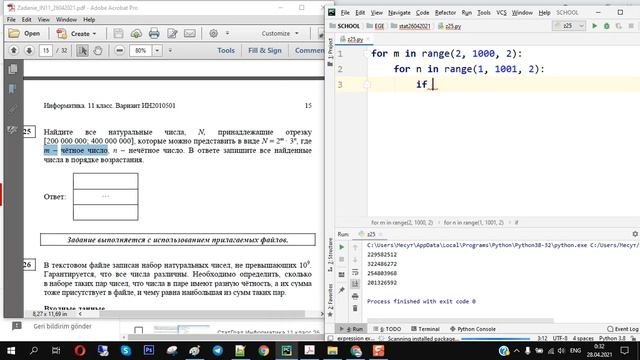The width and height of the screenshot is (640, 360).
Task: Open Acrobat's Help menu
Action: [x=89, y=20]
